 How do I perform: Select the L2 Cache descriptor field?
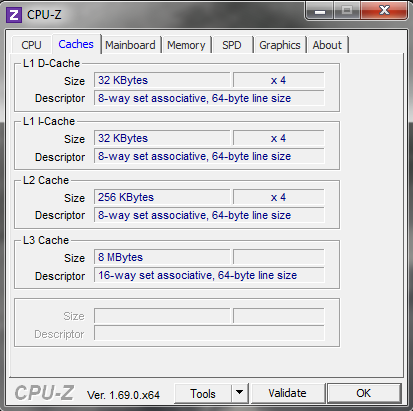pyautogui.click(x=209, y=215)
